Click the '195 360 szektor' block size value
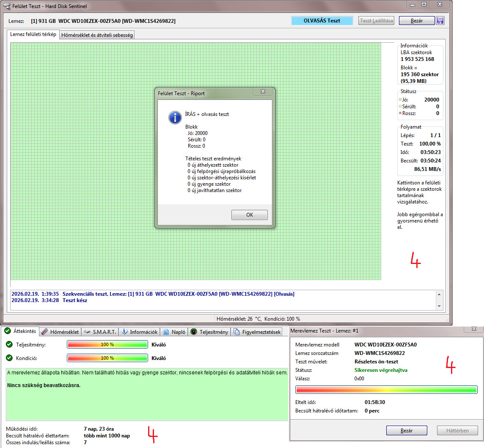Image resolution: width=484 pixels, height=448 pixels. pyautogui.click(x=420, y=74)
